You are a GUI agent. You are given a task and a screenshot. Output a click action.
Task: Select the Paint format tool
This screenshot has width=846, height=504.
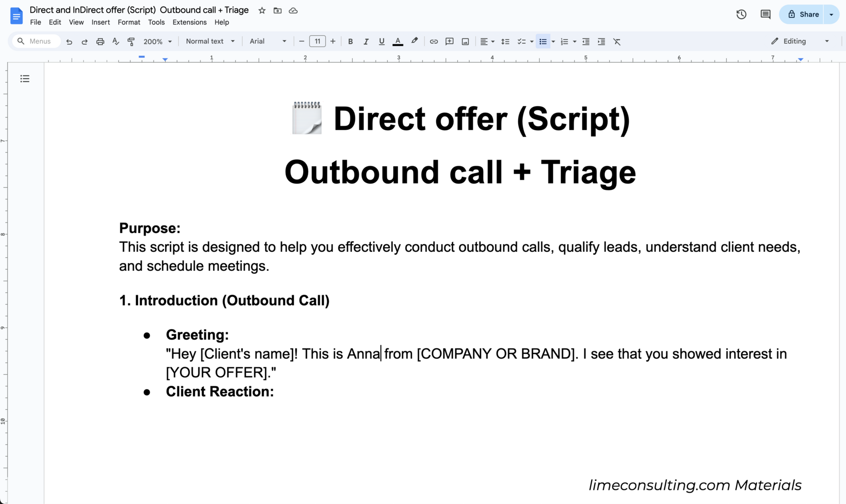tap(131, 42)
